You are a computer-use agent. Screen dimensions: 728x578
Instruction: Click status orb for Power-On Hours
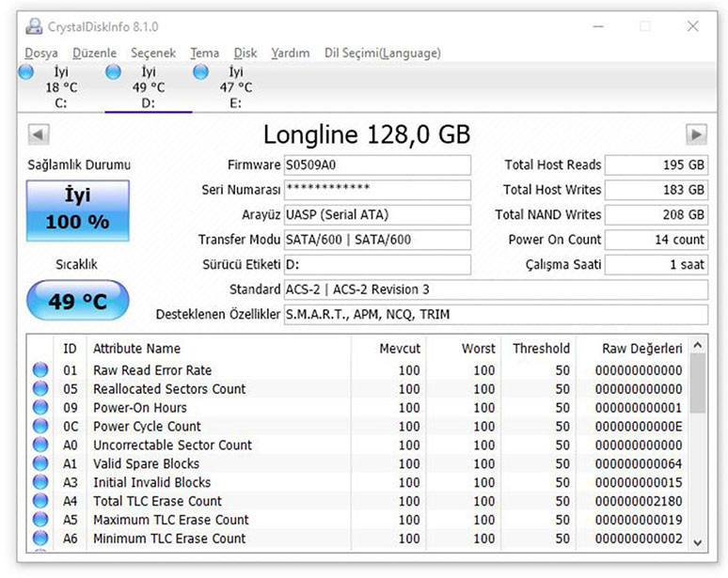pos(40,407)
